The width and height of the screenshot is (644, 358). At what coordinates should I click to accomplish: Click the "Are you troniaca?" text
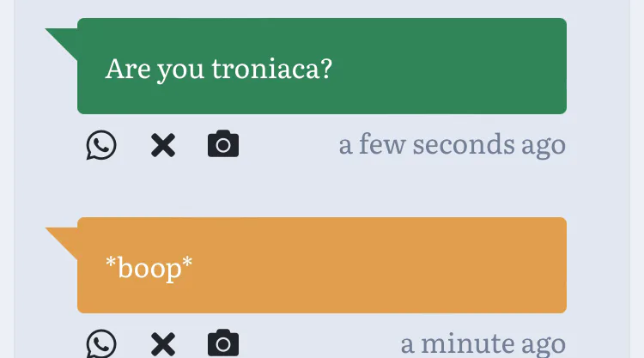coord(218,69)
